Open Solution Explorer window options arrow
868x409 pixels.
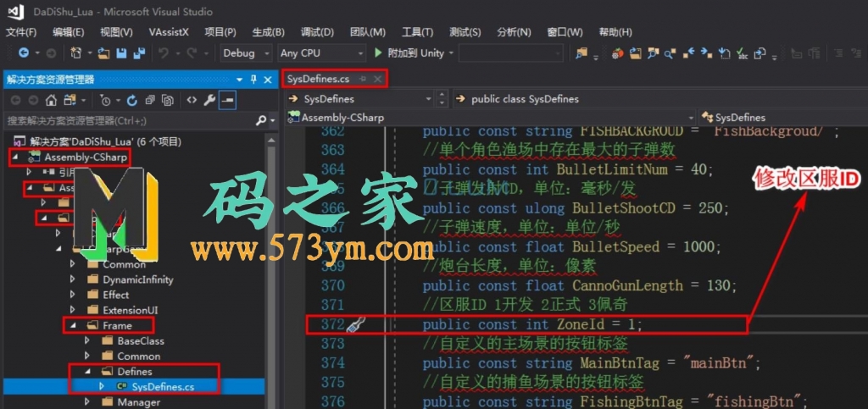(239, 80)
